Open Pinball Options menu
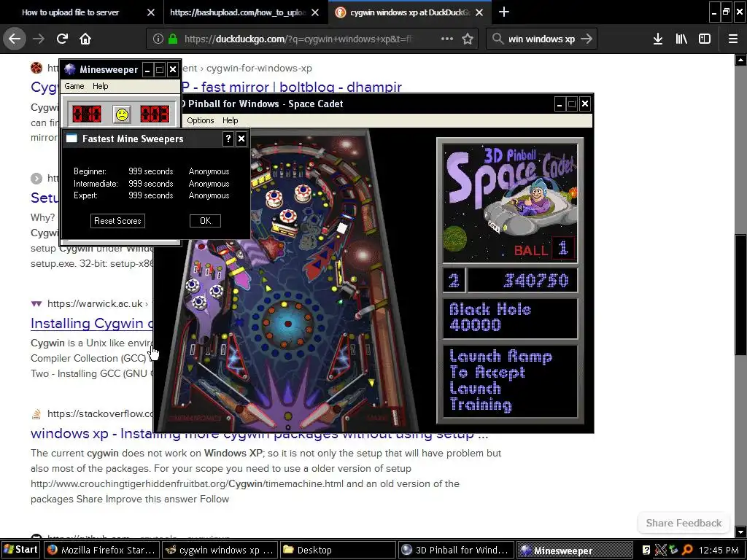747x560 pixels. pos(200,120)
